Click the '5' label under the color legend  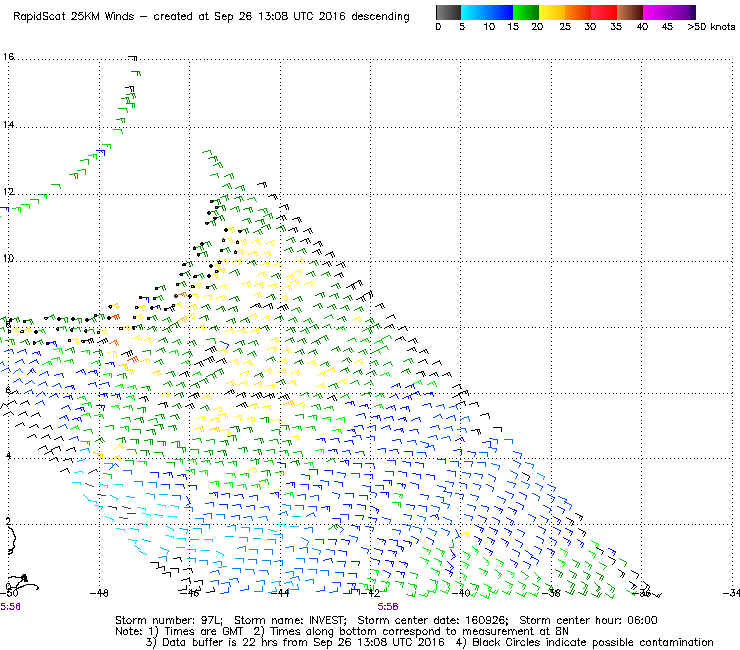(x=462, y=27)
